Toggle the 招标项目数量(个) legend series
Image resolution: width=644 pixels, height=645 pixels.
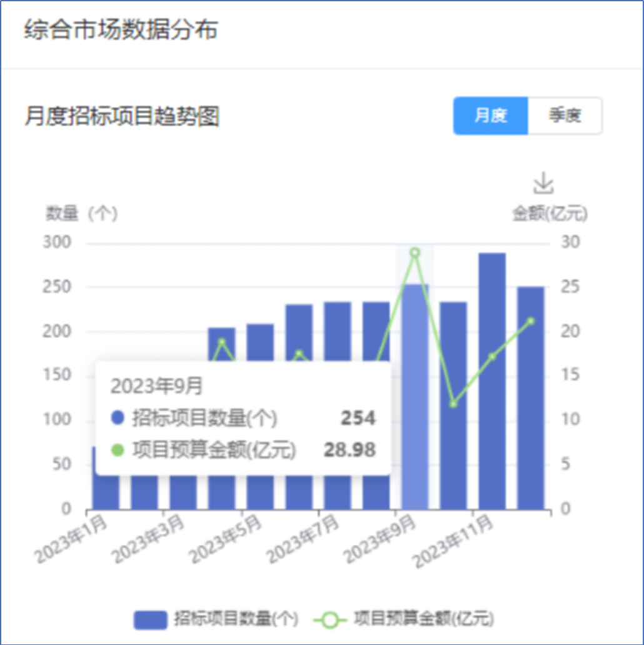coord(216,619)
